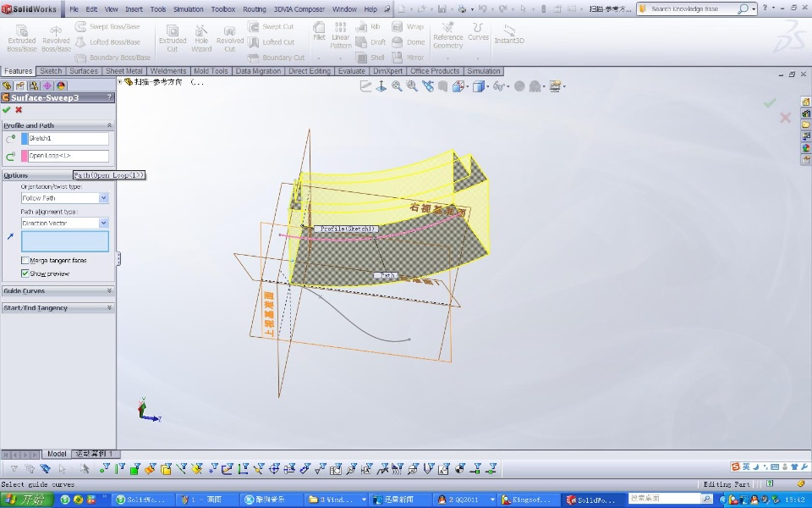Click the Display Style cube icon
This screenshot has width=812, height=508.
(x=478, y=86)
